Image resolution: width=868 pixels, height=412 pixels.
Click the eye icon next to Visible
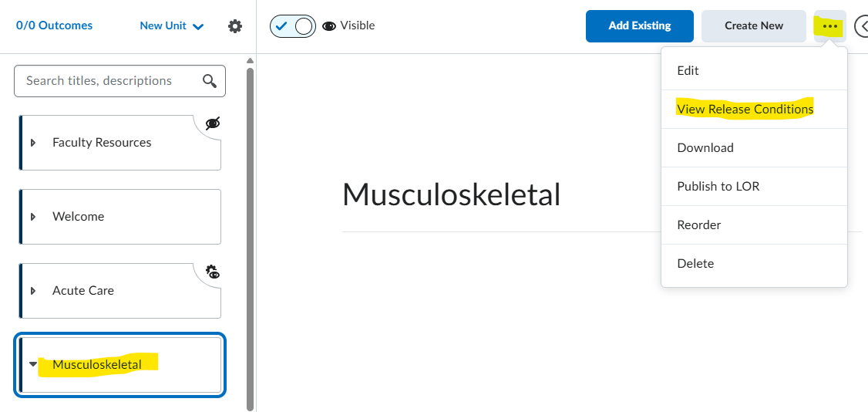329,26
